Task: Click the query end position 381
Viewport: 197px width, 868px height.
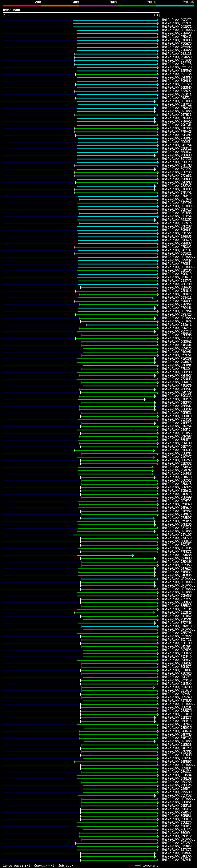Action: pyautogui.click(x=155, y=15)
